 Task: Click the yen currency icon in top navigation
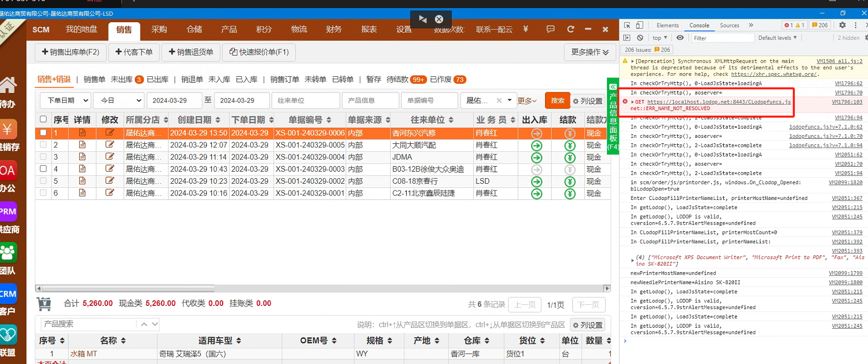(x=525, y=29)
